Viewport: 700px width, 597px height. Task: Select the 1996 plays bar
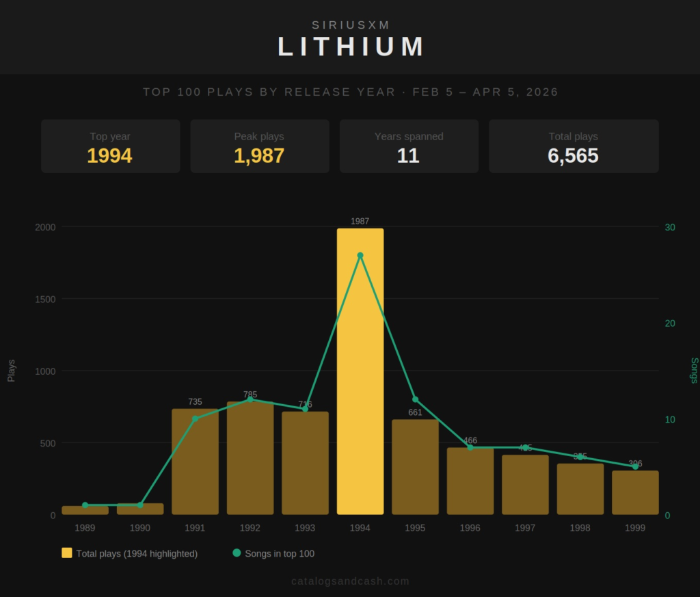470,481
